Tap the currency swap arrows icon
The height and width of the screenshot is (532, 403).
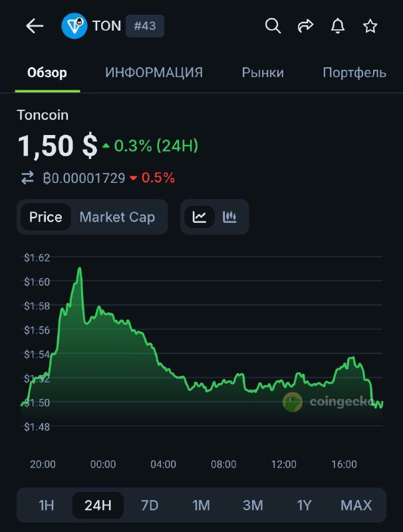point(27,178)
